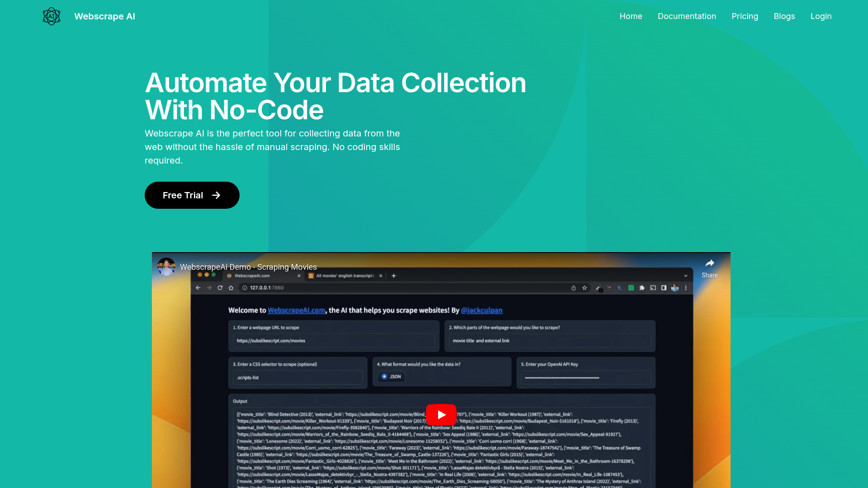The height and width of the screenshot is (488, 868).
Task: Click the browser home icon
Action: [231, 287]
